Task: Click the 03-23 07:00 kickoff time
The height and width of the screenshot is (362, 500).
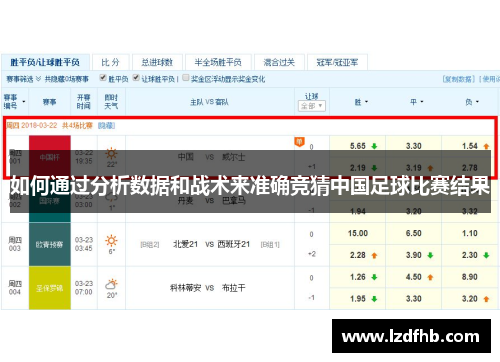Action: (x=84, y=288)
